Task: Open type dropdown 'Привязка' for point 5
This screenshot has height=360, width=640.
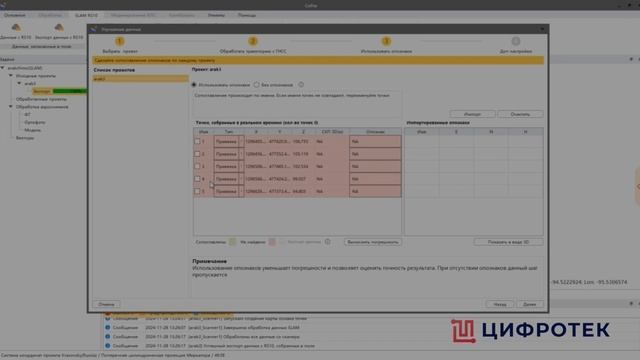Action: click(229, 191)
